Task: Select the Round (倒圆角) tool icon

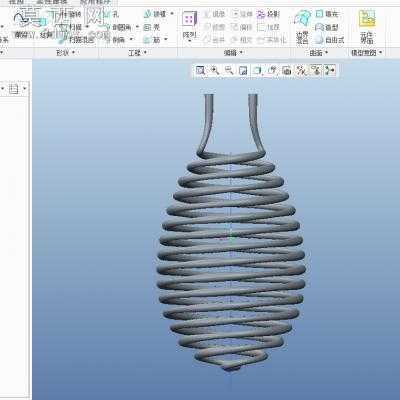Action: (108, 27)
